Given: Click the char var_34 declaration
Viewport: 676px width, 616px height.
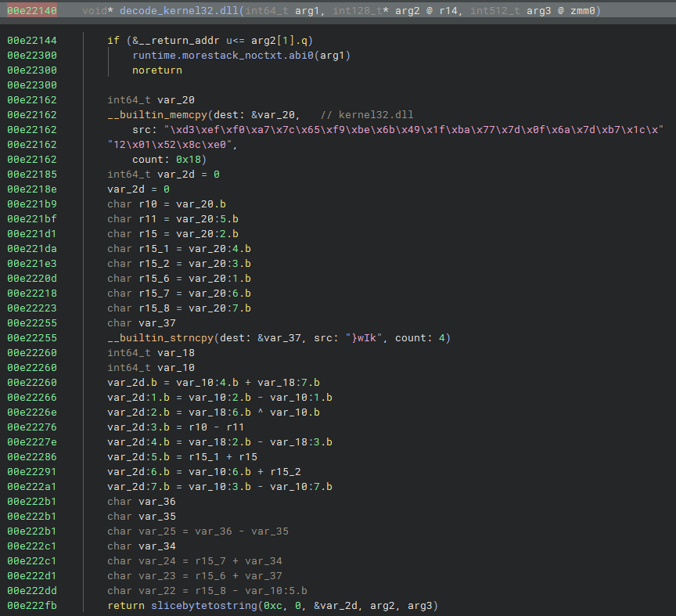Looking at the screenshot, I should (142, 546).
